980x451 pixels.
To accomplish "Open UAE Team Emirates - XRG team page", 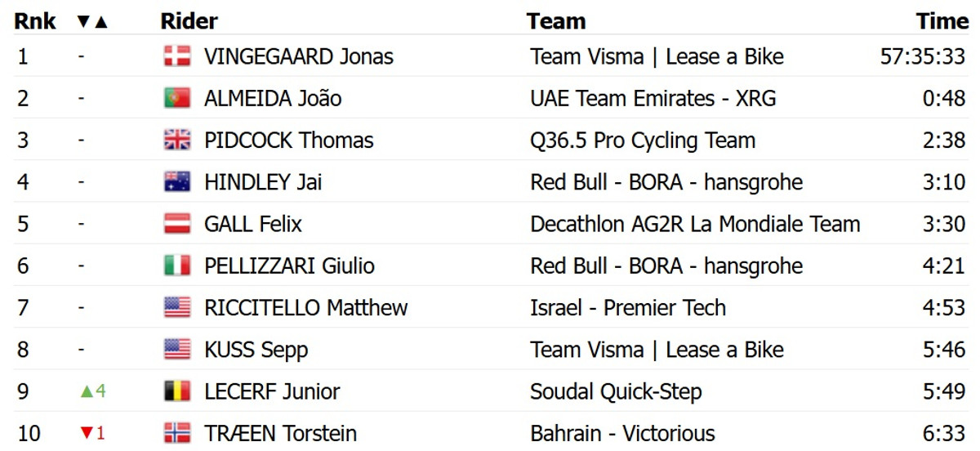I will (x=653, y=99).
